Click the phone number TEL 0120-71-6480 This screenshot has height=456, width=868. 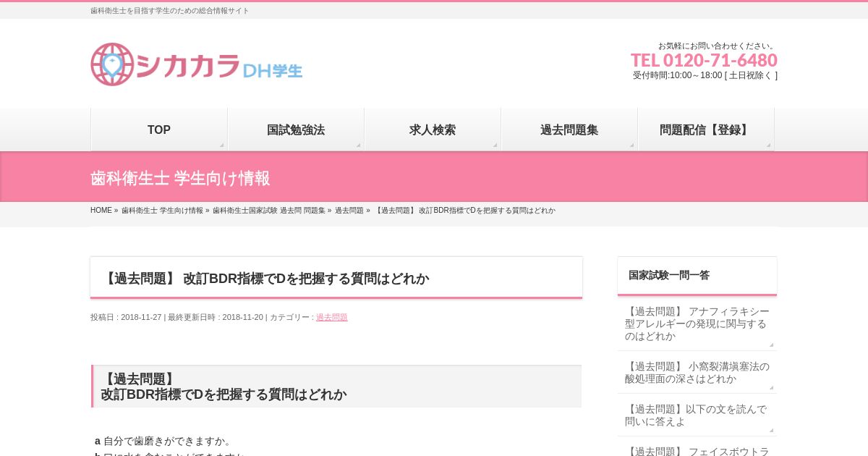tap(704, 60)
